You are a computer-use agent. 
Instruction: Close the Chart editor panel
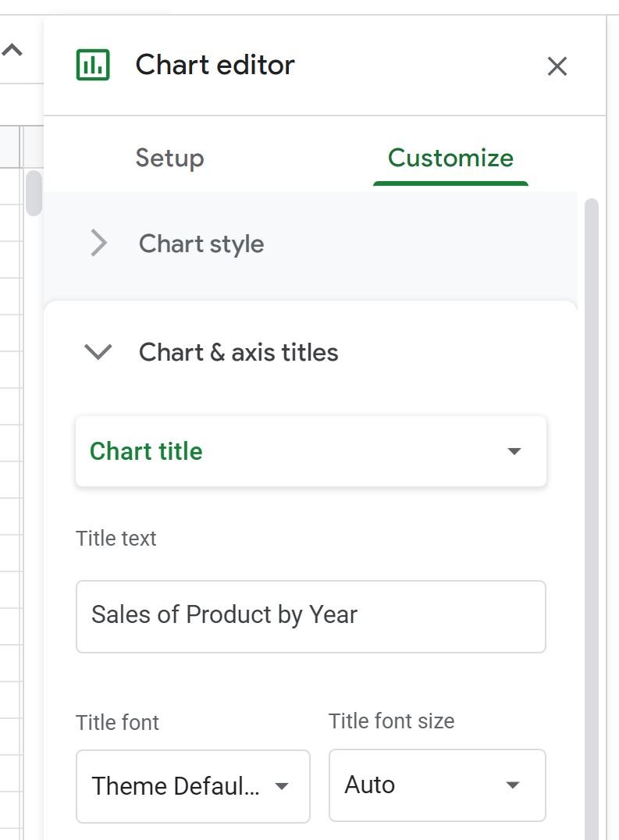coord(557,66)
